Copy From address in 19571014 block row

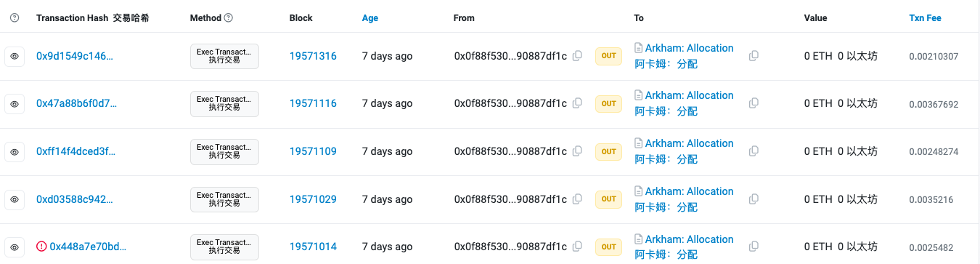click(577, 247)
